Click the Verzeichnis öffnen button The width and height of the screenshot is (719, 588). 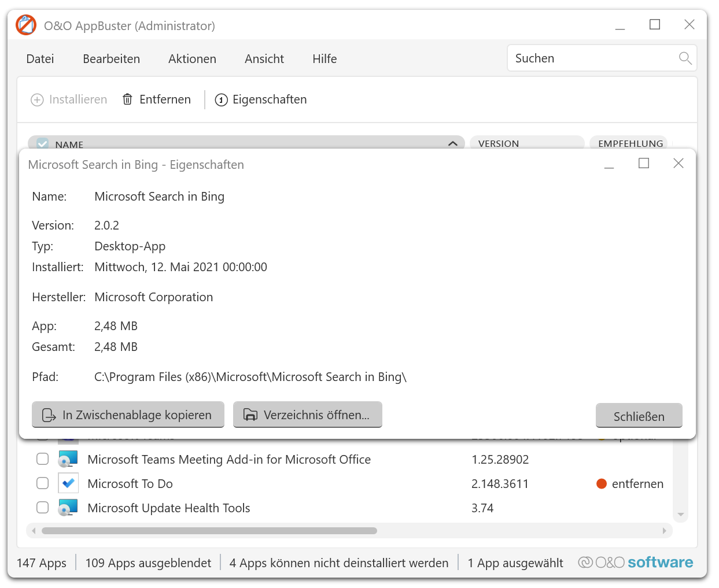click(x=307, y=415)
